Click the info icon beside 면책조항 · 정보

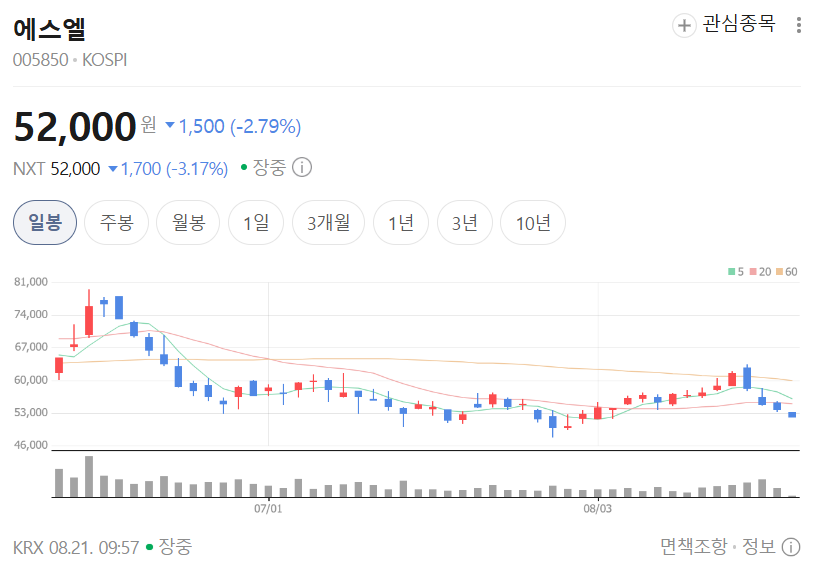click(x=791, y=547)
